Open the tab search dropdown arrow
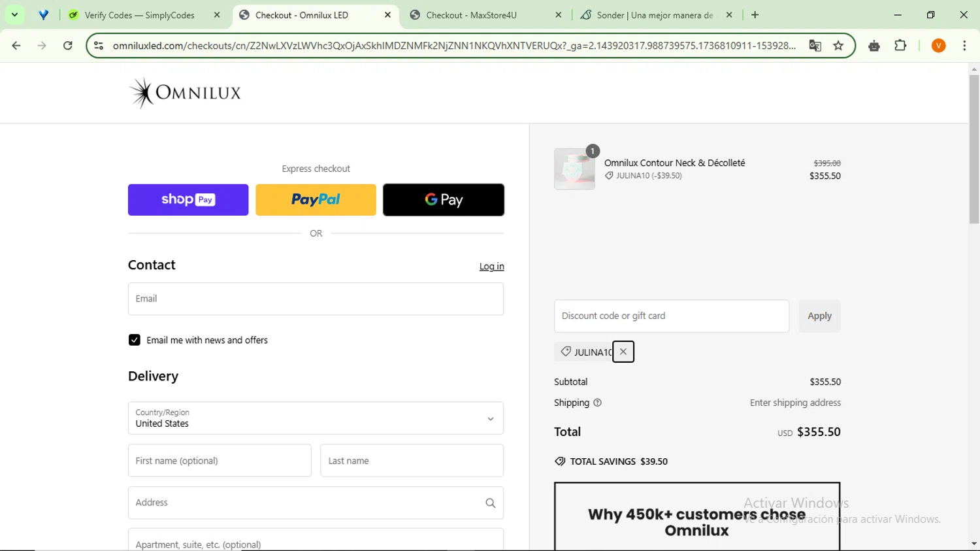Image resolution: width=980 pixels, height=551 pixels. click(x=14, y=14)
